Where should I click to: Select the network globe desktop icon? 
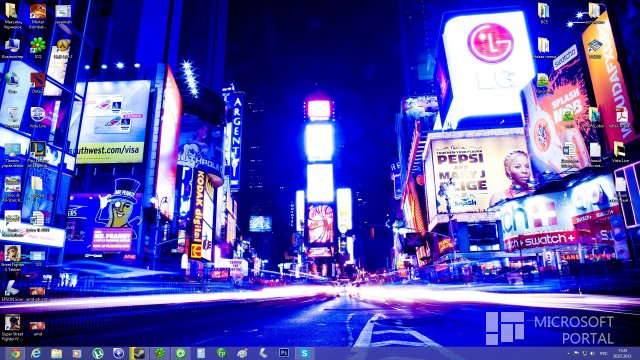[12, 83]
